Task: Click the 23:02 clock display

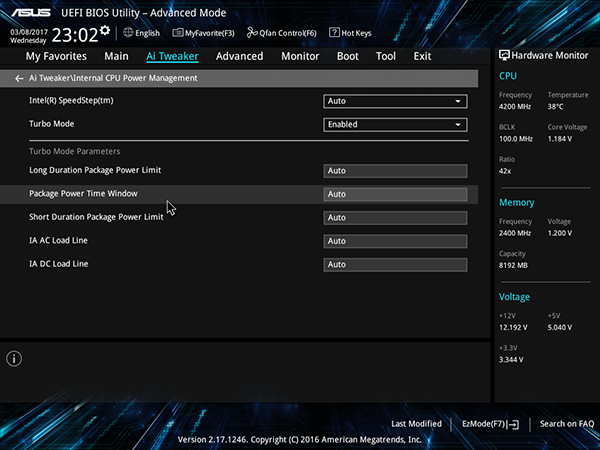Action: [x=75, y=35]
